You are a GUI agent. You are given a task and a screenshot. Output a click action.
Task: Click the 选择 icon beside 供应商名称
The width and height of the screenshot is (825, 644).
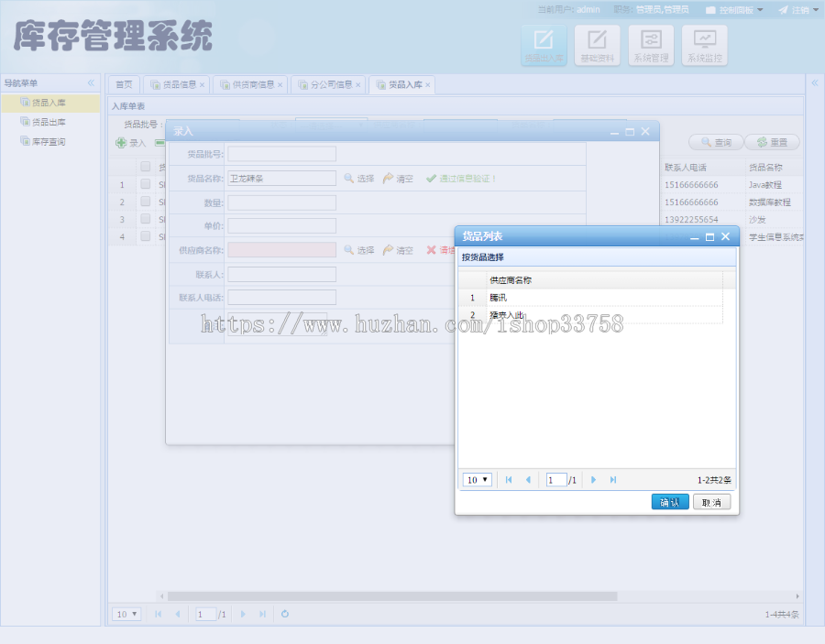348,248
